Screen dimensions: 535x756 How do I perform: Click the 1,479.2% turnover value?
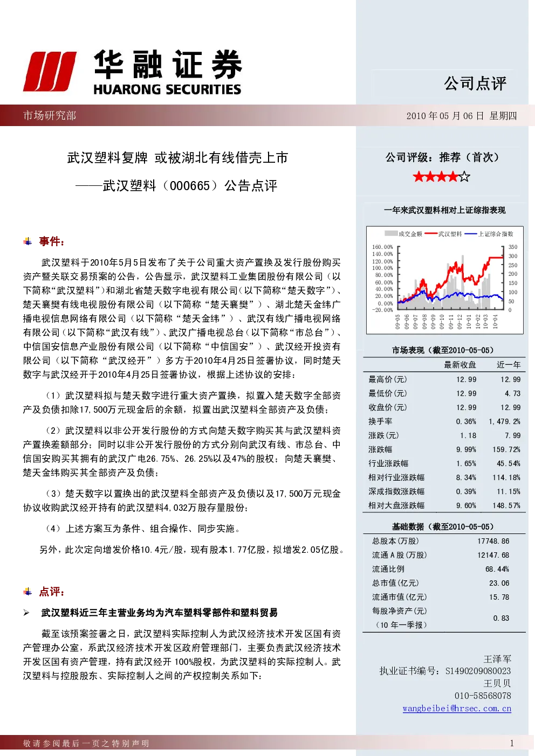(505, 421)
